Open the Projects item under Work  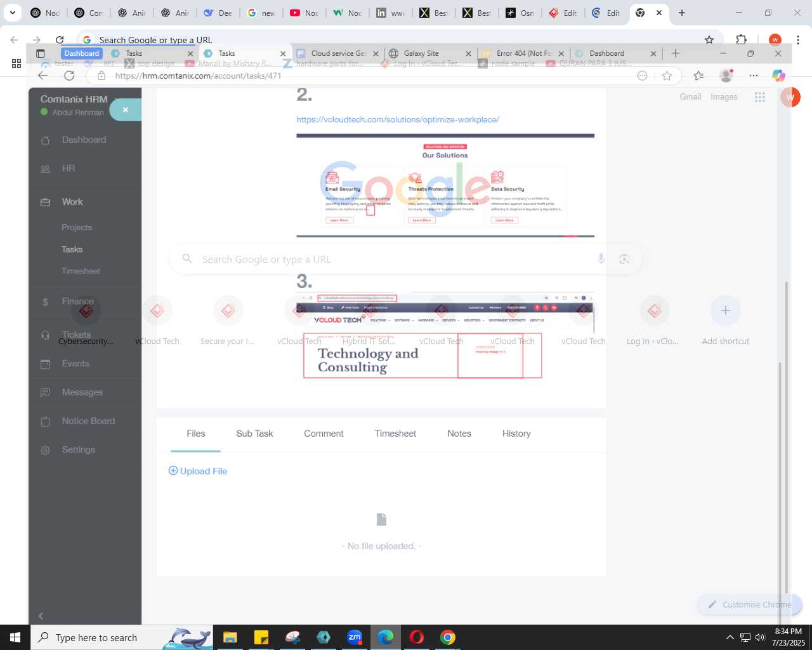point(77,227)
